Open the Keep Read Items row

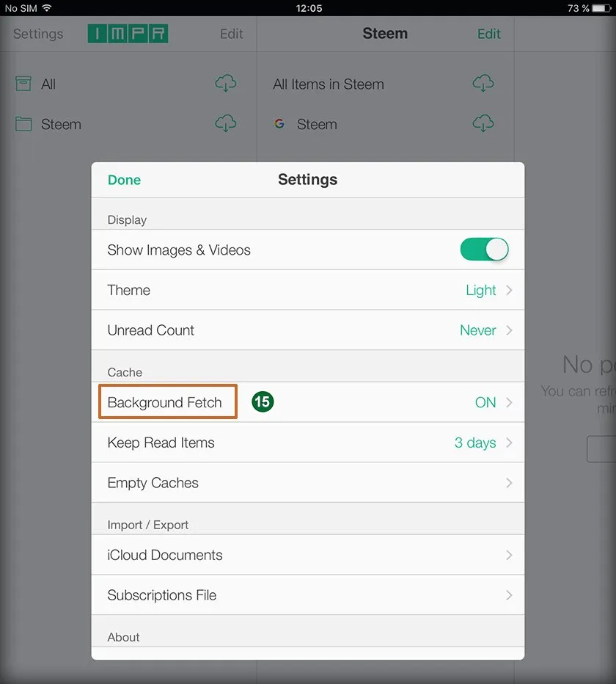pos(308,443)
